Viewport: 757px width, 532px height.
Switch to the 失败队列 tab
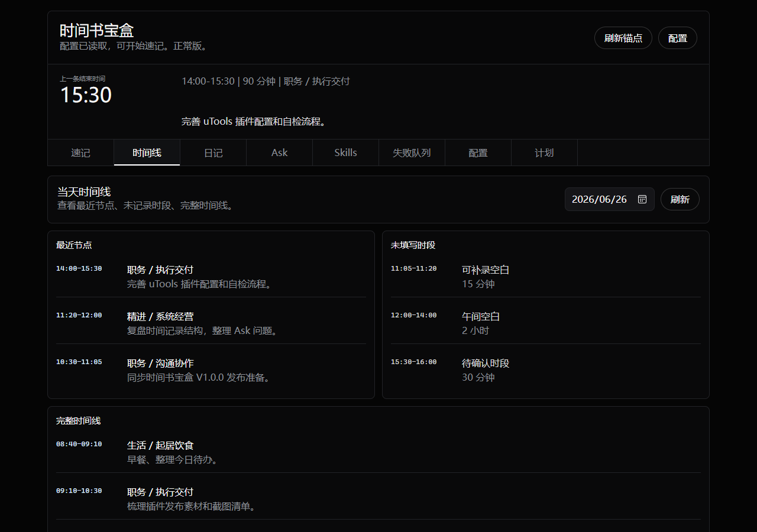[412, 153]
